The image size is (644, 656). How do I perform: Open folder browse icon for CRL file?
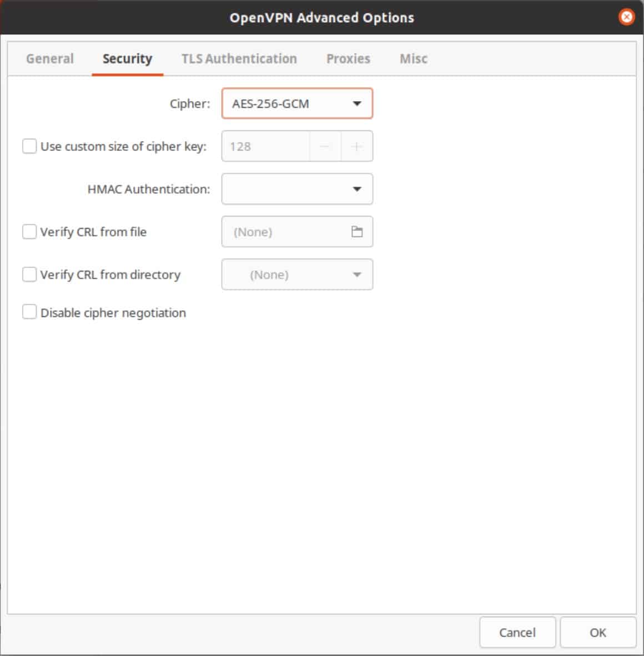click(x=356, y=231)
